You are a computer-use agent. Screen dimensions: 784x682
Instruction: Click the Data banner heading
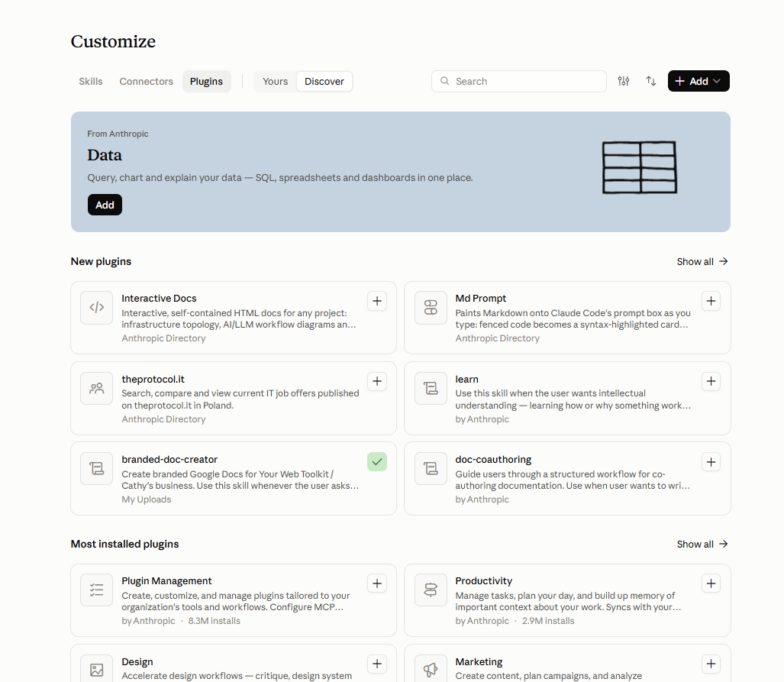click(105, 155)
